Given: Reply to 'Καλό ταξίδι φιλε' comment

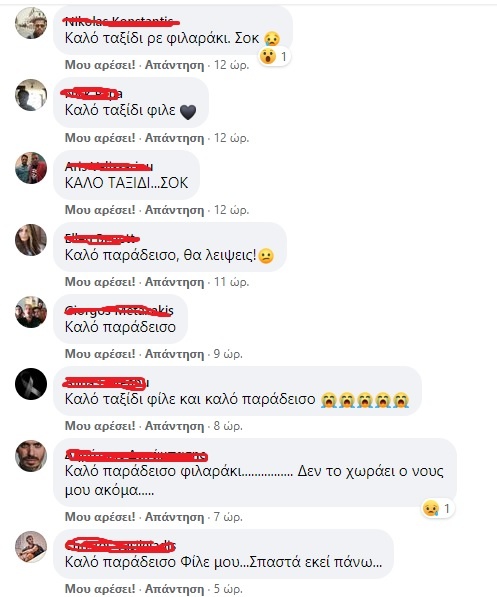Looking at the screenshot, I should tap(174, 137).
